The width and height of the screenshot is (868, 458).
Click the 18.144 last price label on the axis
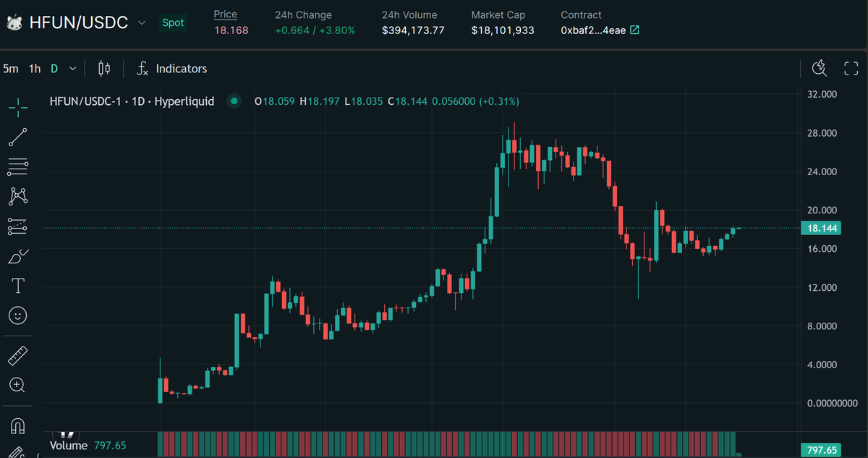coord(821,228)
